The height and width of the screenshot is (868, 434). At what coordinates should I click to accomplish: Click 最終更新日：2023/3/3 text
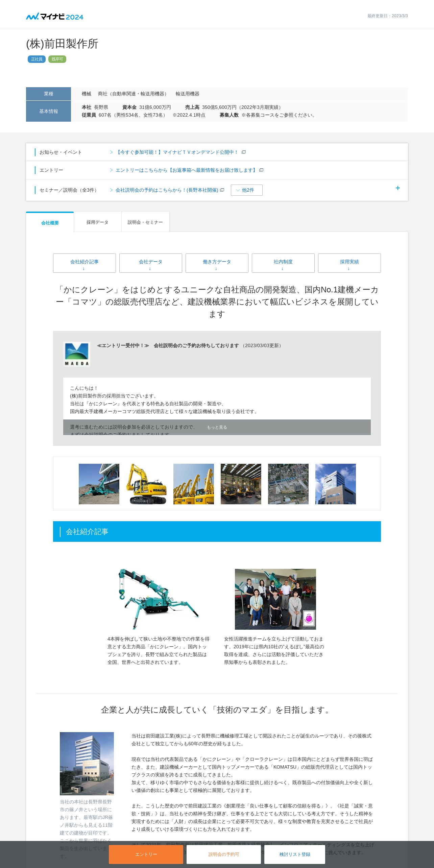(x=387, y=16)
